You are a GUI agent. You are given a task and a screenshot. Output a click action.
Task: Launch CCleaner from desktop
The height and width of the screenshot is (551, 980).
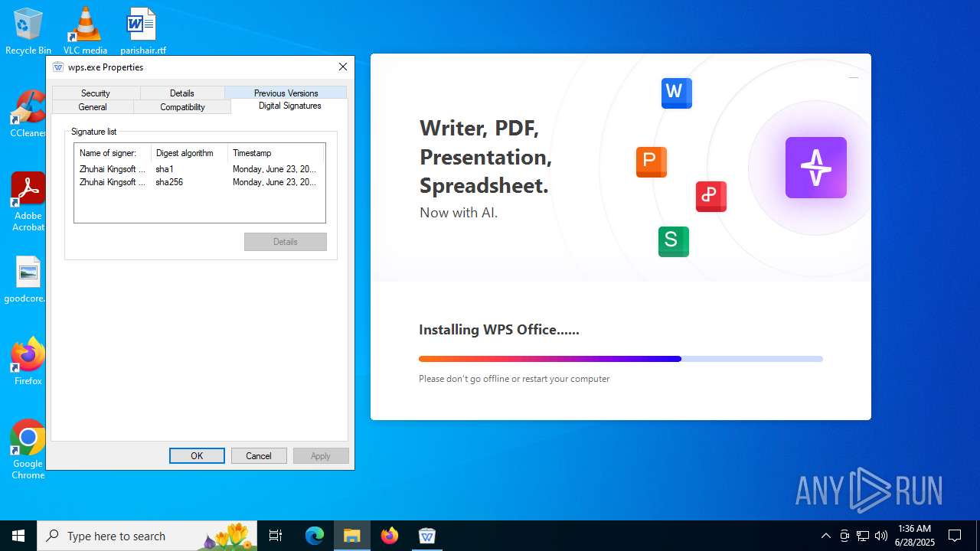point(28,115)
